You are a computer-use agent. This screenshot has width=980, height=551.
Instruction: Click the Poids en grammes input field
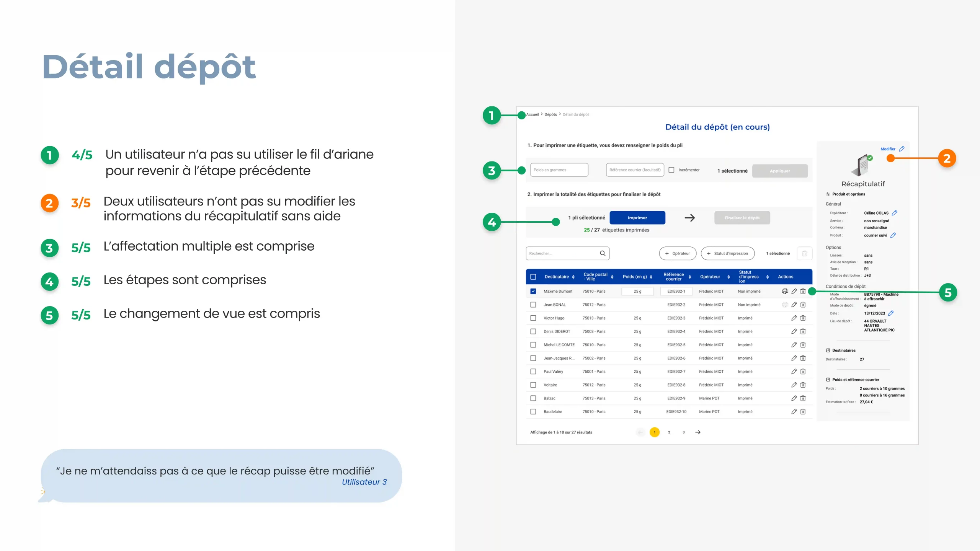(559, 170)
